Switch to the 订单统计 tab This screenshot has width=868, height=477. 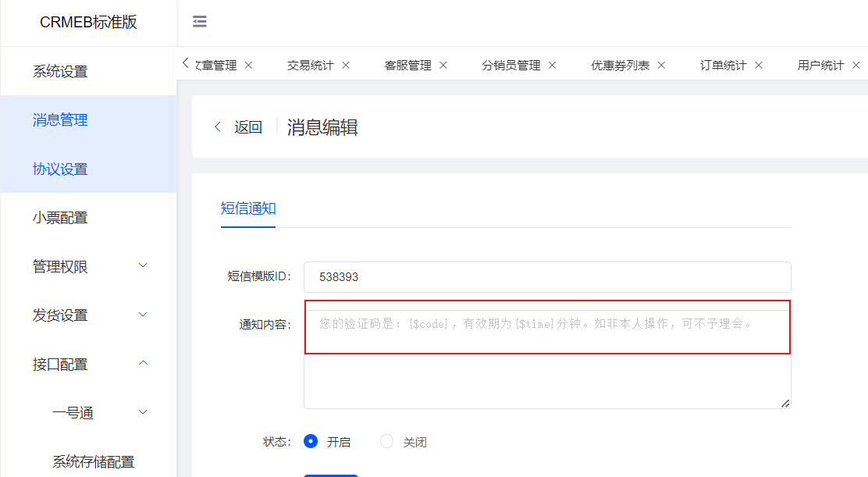pyautogui.click(x=723, y=66)
